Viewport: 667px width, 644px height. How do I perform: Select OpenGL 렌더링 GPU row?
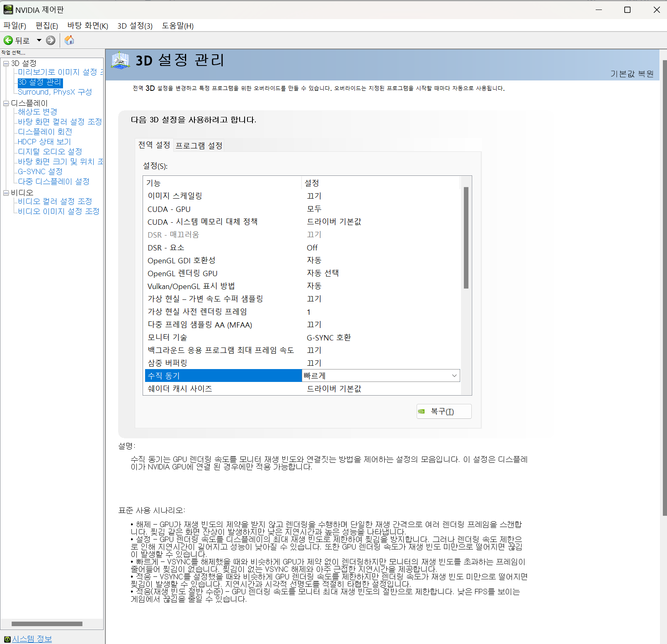tap(302, 273)
